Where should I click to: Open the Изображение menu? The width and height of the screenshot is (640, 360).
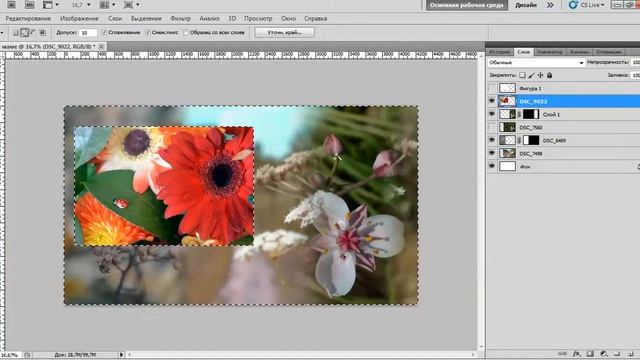79,19
